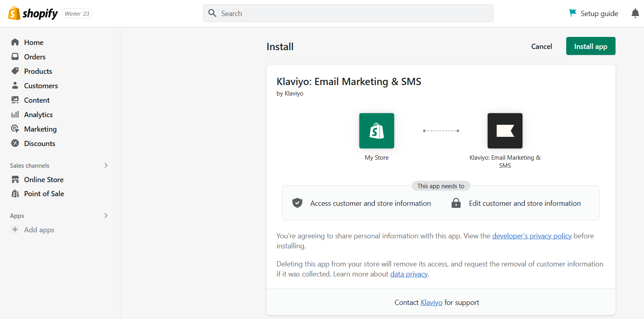Viewport: 644px width, 319px height.
Task: Open Marketing in the sidebar
Action: (x=41, y=129)
